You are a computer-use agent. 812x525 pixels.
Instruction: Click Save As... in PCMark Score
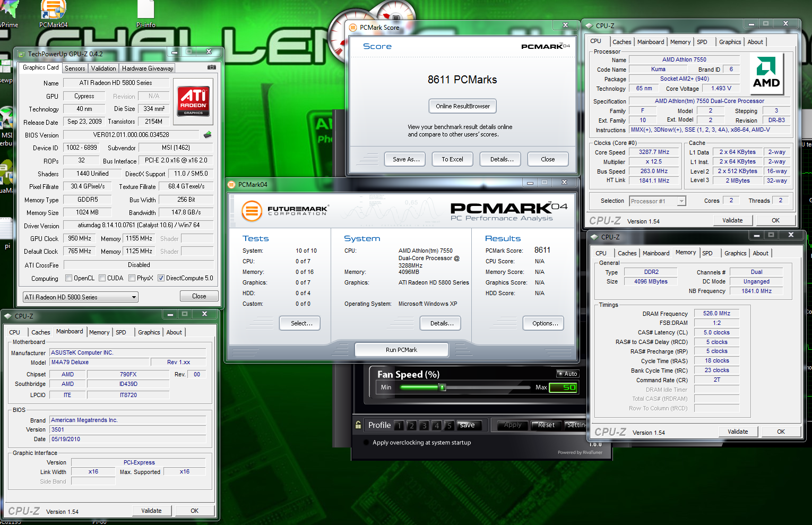405,159
